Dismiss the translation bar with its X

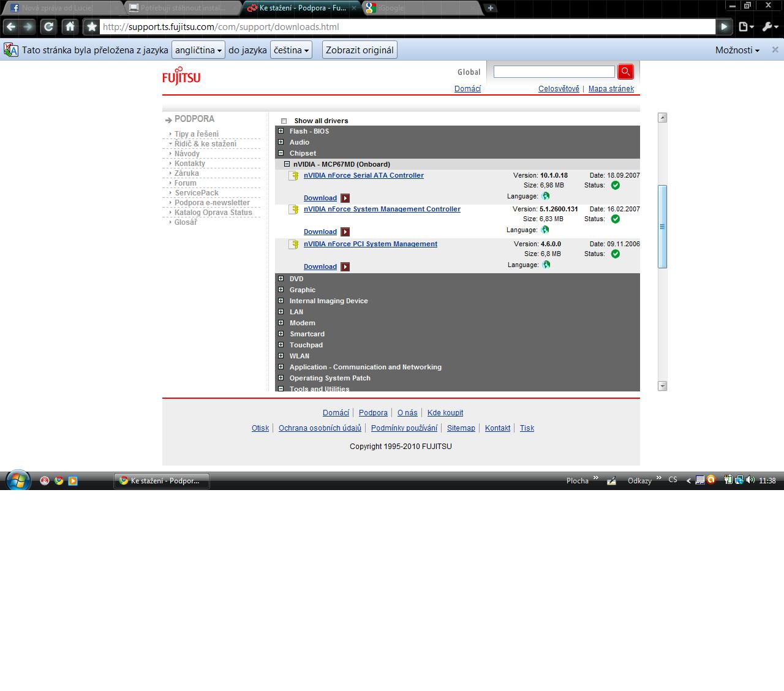click(x=775, y=50)
